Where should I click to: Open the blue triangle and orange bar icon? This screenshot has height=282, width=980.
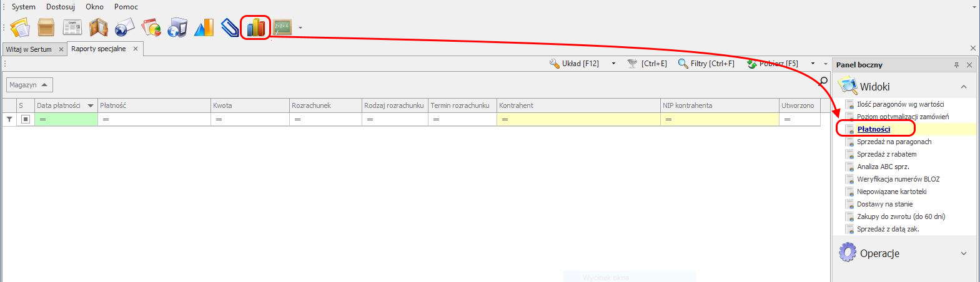click(x=204, y=27)
